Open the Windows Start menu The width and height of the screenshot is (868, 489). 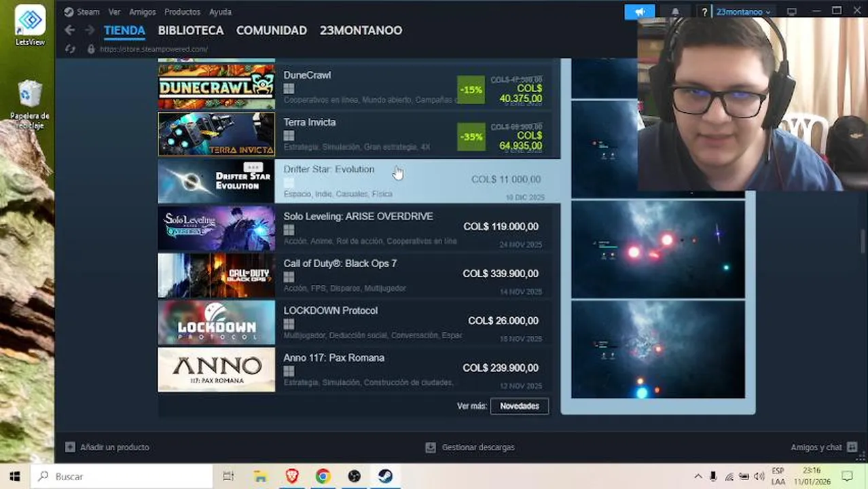click(x=15, y=477)
